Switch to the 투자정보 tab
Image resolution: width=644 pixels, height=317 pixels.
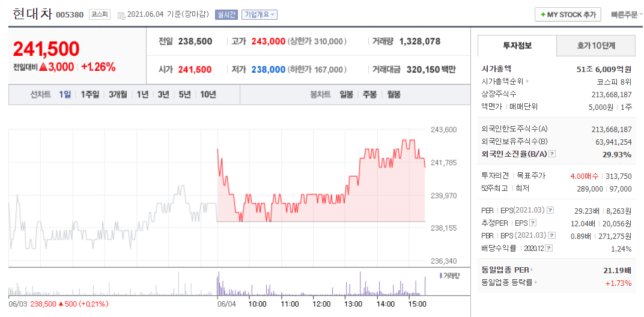(517, 46)
